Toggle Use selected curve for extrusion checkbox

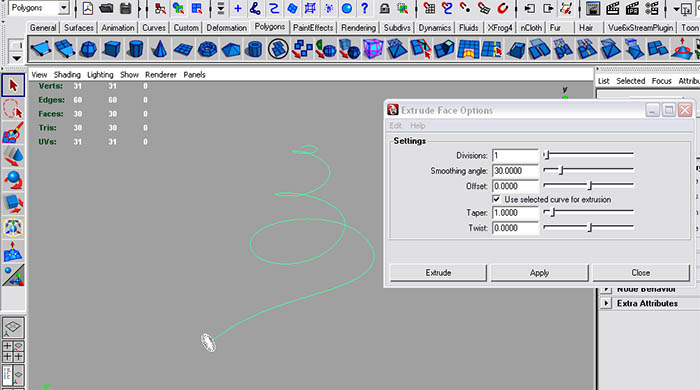(496, 199)
